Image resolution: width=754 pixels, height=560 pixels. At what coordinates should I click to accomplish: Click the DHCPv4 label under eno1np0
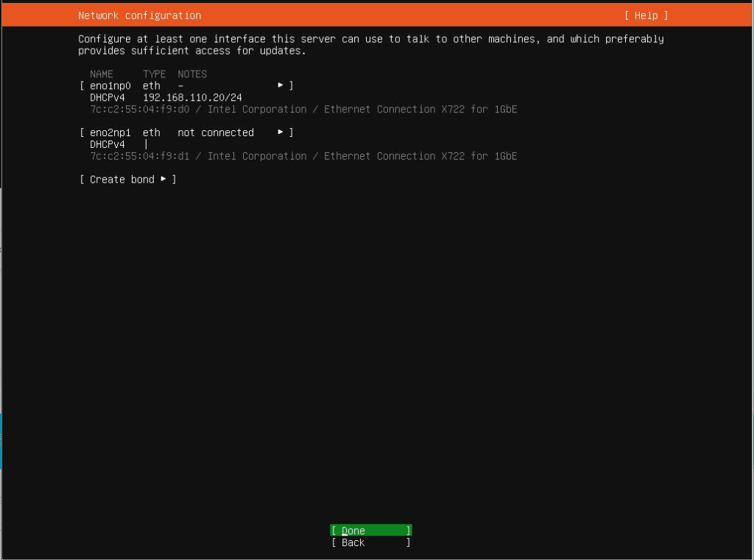pos(108,97)
